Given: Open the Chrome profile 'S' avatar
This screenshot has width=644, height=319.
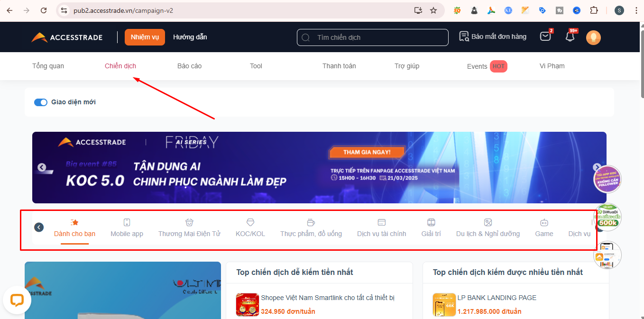Looking at the screenshot, I should tap(619, 10).
